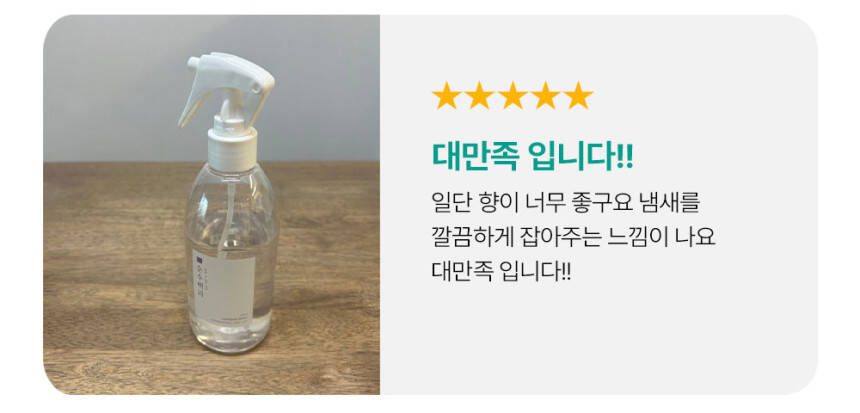Choose the middle star of the rating
The width and height of the screenshot is (860, 413).
pyautogui.click(x=512, y=95)
